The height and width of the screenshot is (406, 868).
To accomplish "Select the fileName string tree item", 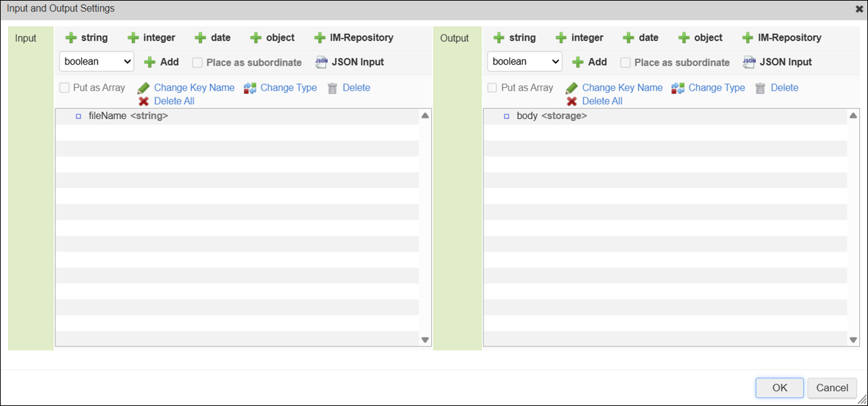I will click(x=128, y=116).
